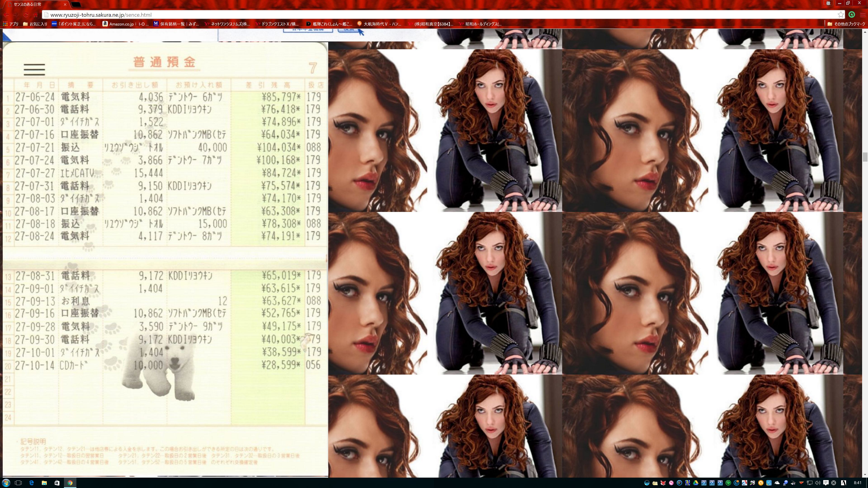Click the green shield tray icon

click(x=728, y=483)
